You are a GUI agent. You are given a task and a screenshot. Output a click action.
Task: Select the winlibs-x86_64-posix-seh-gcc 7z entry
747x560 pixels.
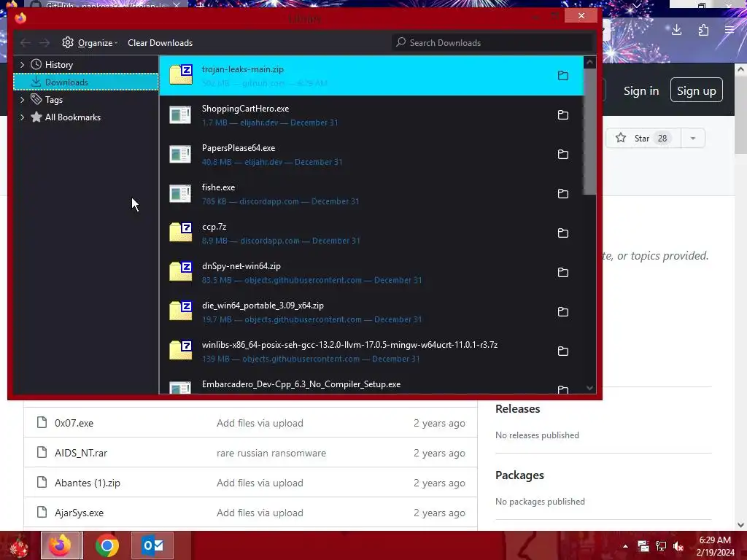(x=371, y=351)
